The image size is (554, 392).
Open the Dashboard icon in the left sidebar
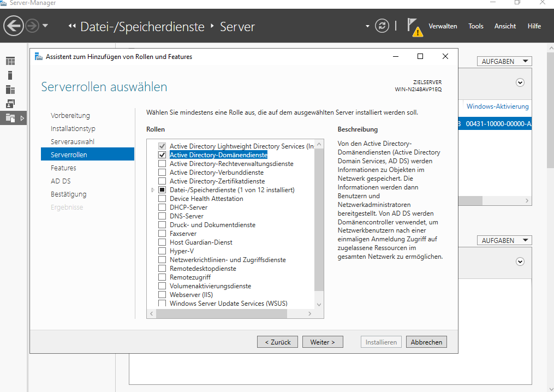(x=10, y=61)
